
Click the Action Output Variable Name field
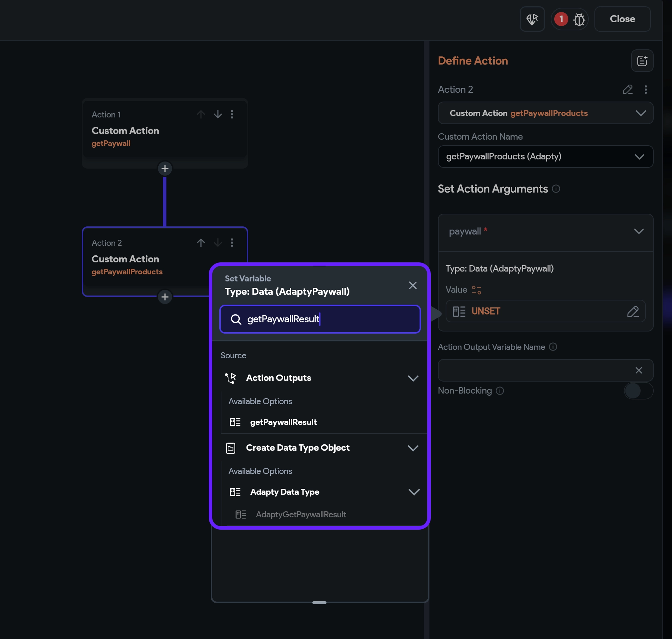coord(534,370)
